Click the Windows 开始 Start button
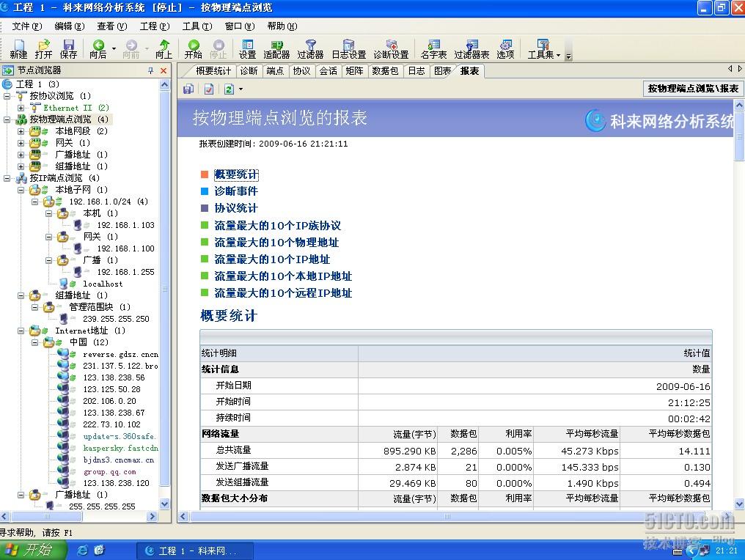The height and width of the screenshot is (560, 745). (x=32, y=550)
